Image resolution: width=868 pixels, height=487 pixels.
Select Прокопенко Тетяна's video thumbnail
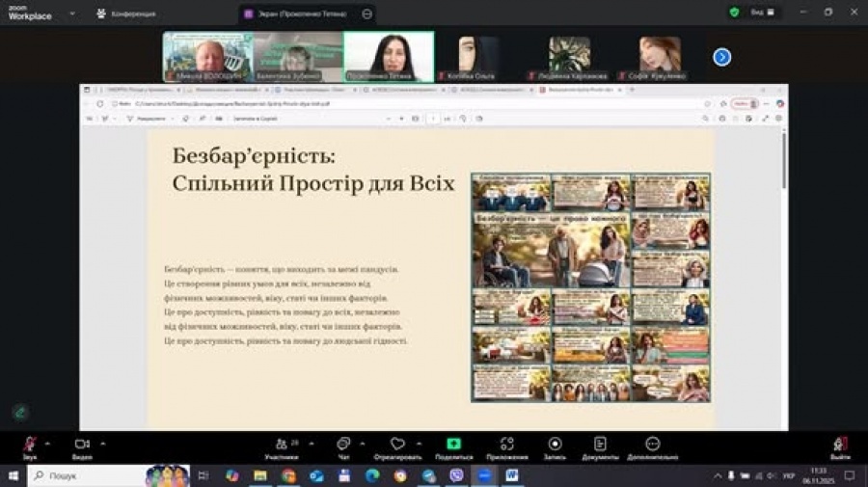click(389, 57)
